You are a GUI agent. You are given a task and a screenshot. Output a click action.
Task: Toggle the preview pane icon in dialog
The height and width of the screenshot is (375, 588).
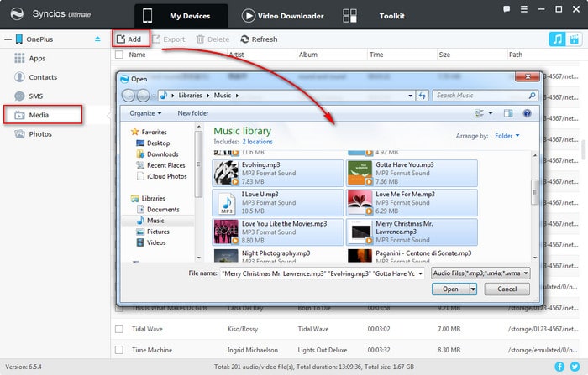(508, 113)
